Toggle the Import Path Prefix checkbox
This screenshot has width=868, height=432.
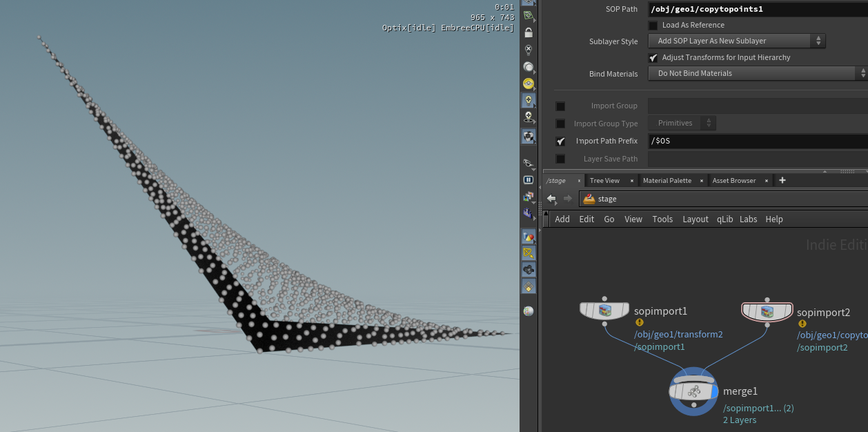point(560,141)
